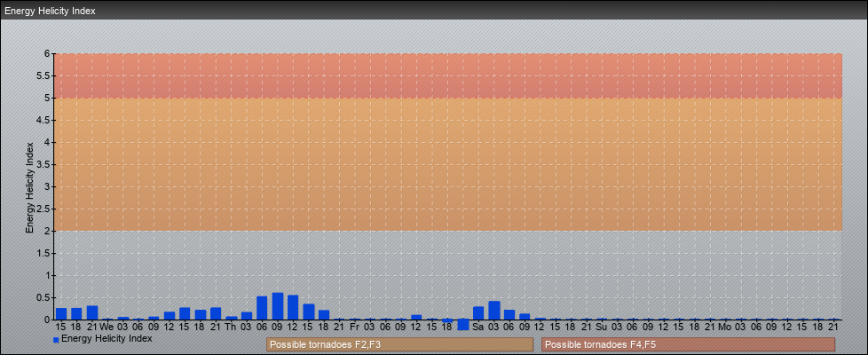Select the tallest blue bar in the chart

(278, 305)
